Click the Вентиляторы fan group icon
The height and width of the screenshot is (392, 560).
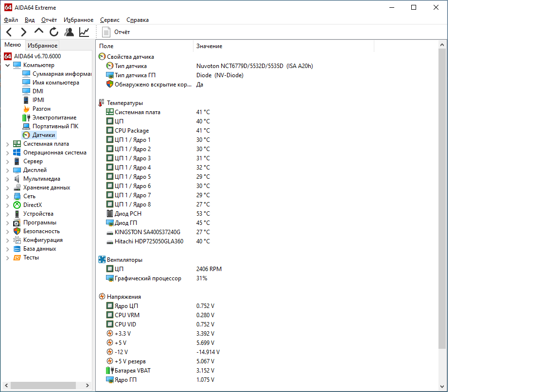[102, 259]
